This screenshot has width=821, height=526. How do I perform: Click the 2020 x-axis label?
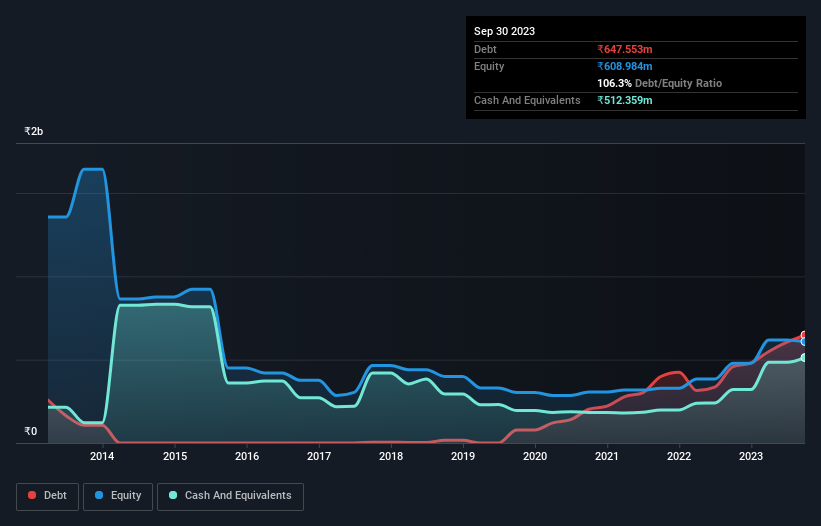click(x=535, y=456)
